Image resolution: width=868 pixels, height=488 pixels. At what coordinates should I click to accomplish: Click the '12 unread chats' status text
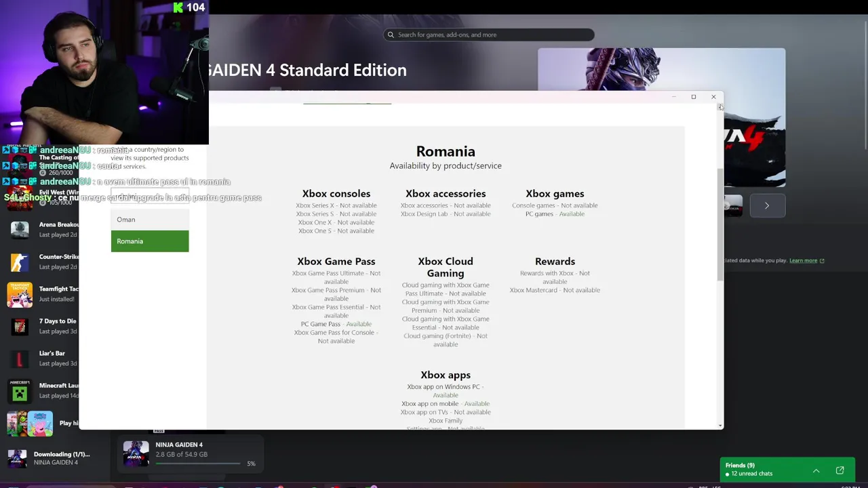pyautogui.click(x=751, y=474)
